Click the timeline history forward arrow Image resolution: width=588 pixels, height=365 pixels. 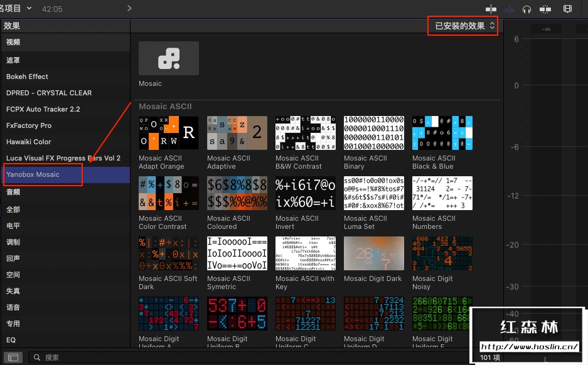[x=129, y=8]
